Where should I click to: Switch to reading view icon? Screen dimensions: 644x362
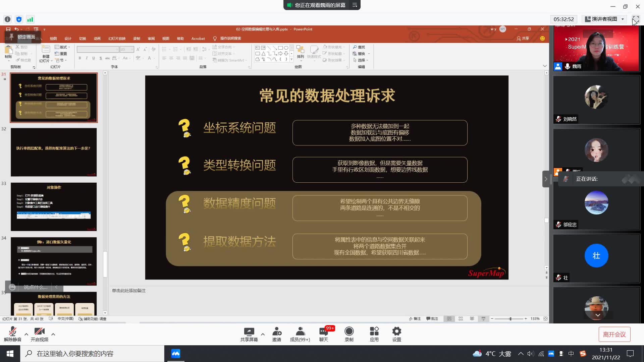coord(472,319)
